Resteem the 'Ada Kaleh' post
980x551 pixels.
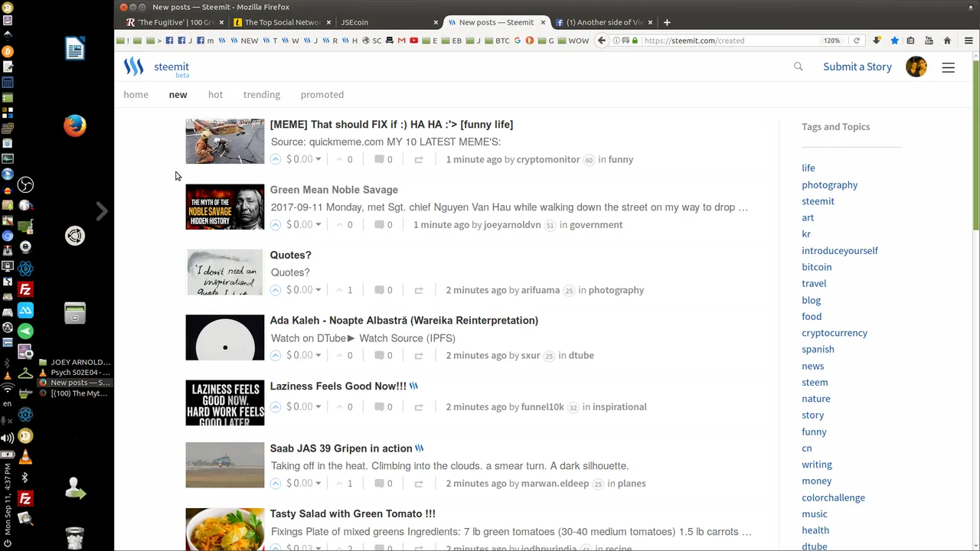[419, 355]
